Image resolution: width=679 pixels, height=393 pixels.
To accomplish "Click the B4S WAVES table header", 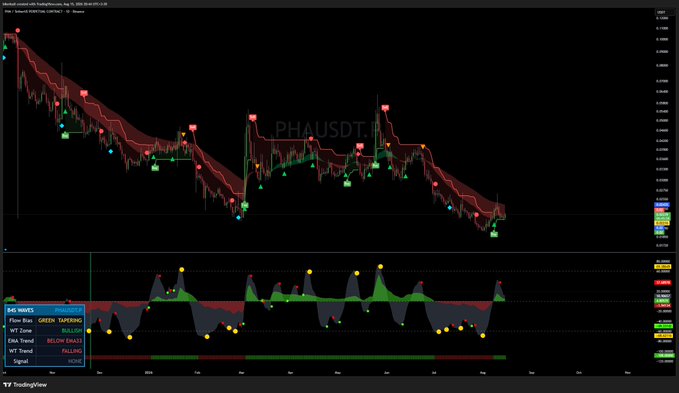I will [20, 310].
